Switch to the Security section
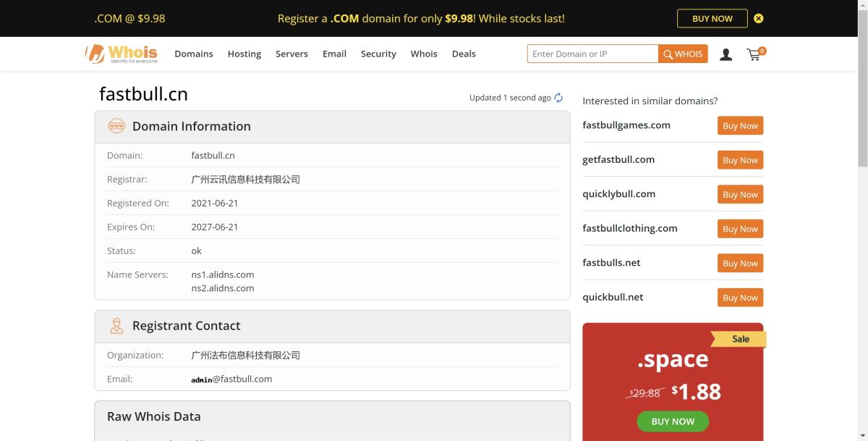This screenshot has height=441, width=868. click(x=378, y=54)
